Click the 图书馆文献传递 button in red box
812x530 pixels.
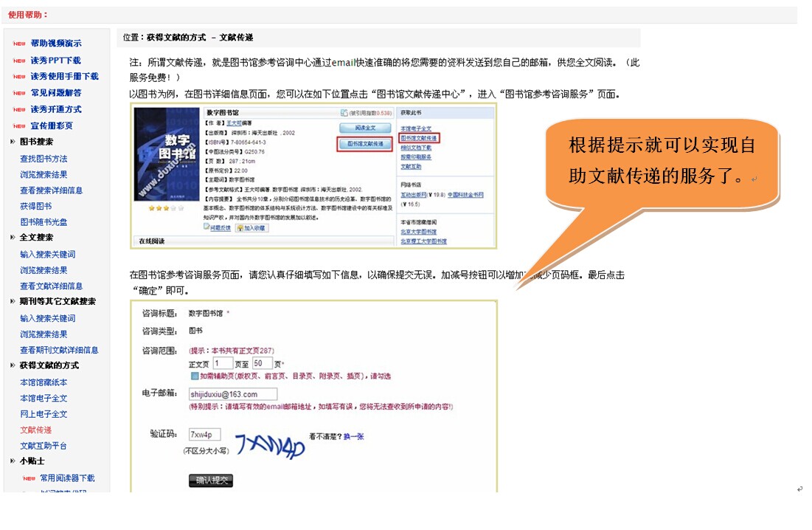coord(365,144)
